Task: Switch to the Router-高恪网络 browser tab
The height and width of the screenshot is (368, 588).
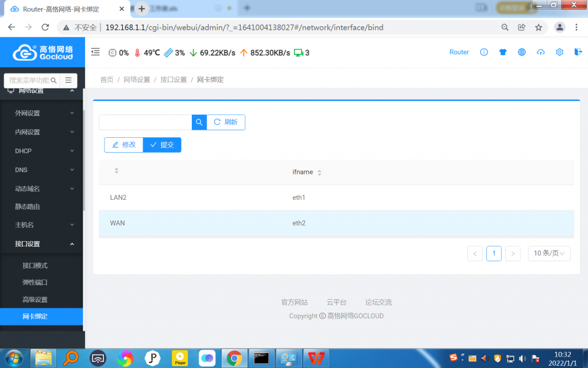Action: (68, 9)
